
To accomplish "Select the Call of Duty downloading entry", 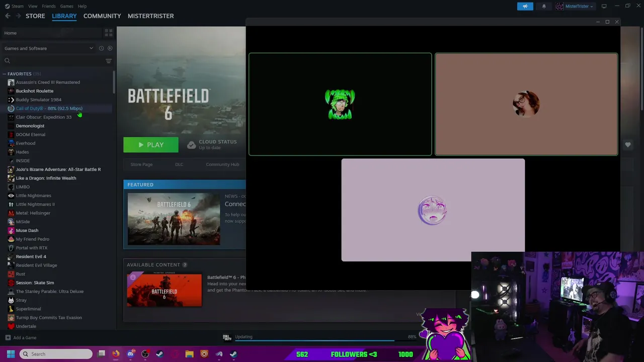I will pyautogui.click(x=49, y=109).
